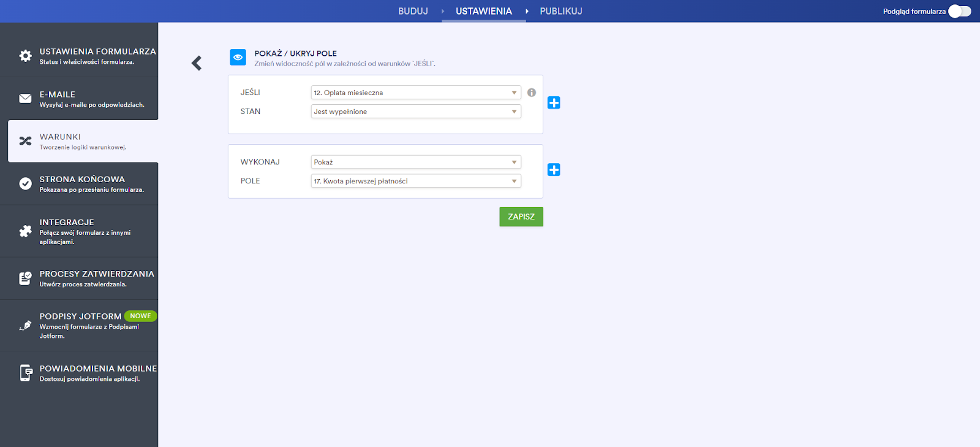The height and width of the screenshot is (447, 980).
Task: Add another Jeśli condition with plus icon
Action: click(x=554, y=103)
